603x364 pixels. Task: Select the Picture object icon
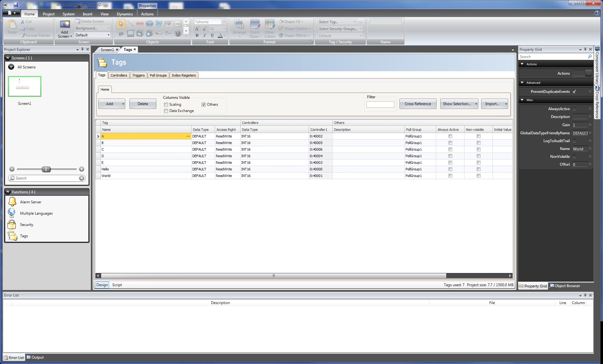[x=131, y=34]
